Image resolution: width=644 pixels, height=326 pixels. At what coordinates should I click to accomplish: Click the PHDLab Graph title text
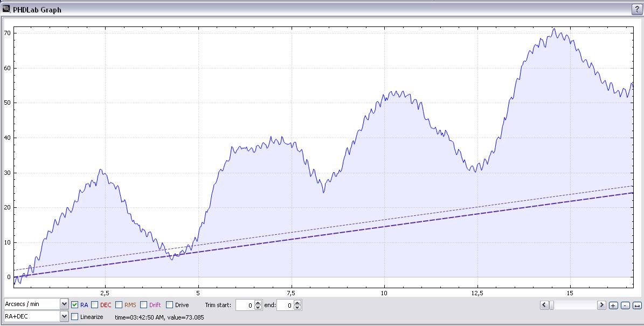[37, 10]
